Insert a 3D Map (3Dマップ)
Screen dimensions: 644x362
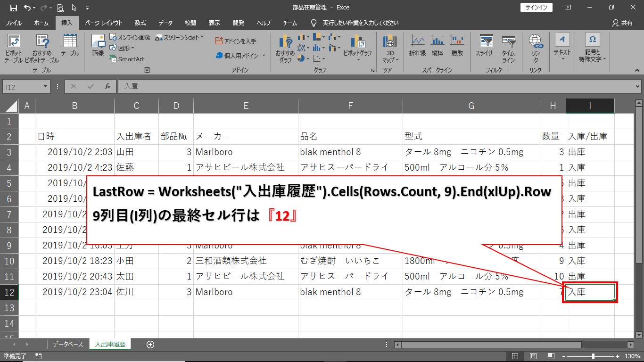(x=390, y=49)
